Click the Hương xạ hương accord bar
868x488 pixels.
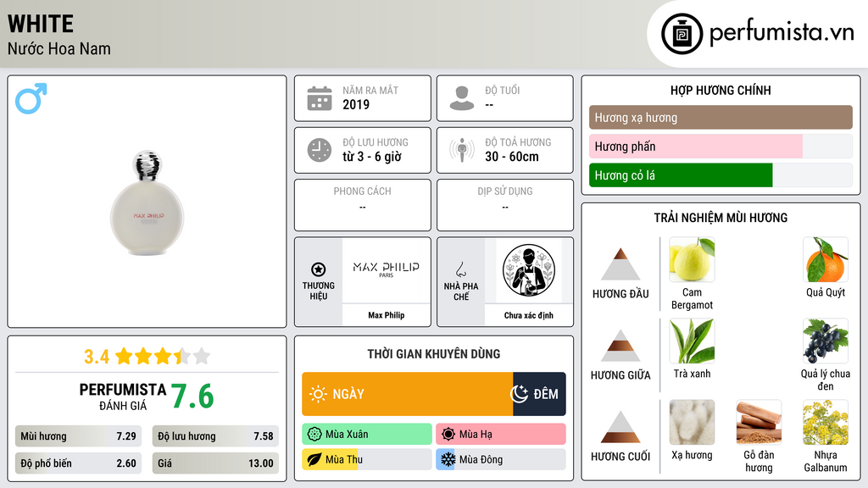[x=721, y=117]
